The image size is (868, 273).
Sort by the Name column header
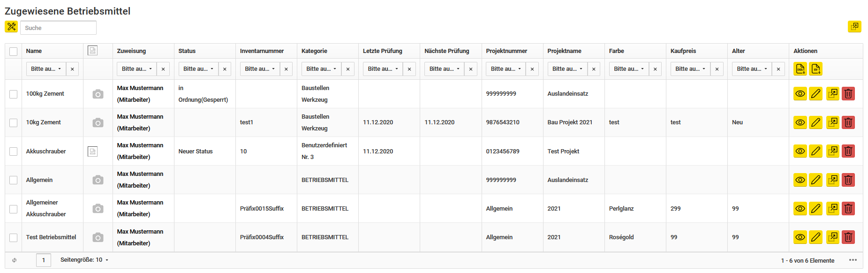point(34,51)
